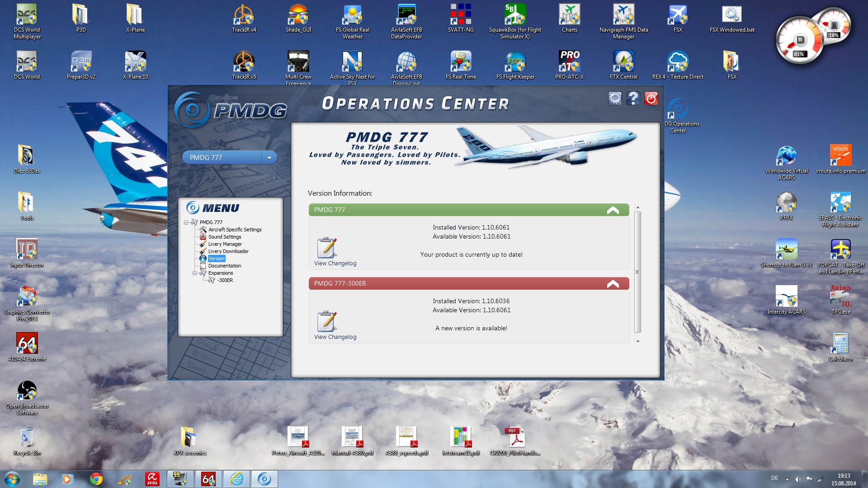Viewport: 868px width, 488px height.
Task: Open Google Chrome from the taskbar
Action: pyautogui.click(x=96, y=479)
